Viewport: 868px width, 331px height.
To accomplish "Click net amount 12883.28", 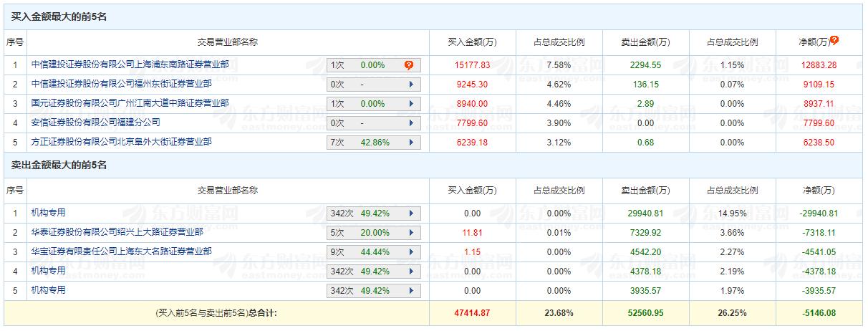I will 819,65.
